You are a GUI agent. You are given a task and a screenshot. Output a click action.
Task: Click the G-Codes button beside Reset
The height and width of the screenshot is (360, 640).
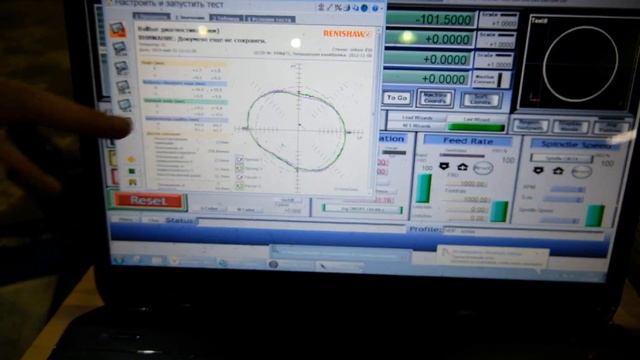(x=211, y=209)
